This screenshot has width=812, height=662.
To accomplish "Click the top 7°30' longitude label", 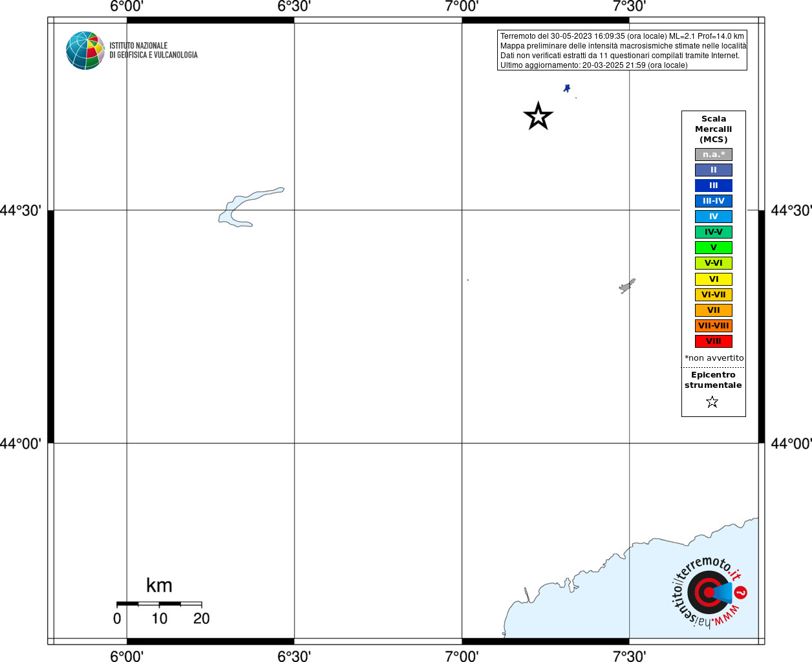I will click(x=629, y=6).
